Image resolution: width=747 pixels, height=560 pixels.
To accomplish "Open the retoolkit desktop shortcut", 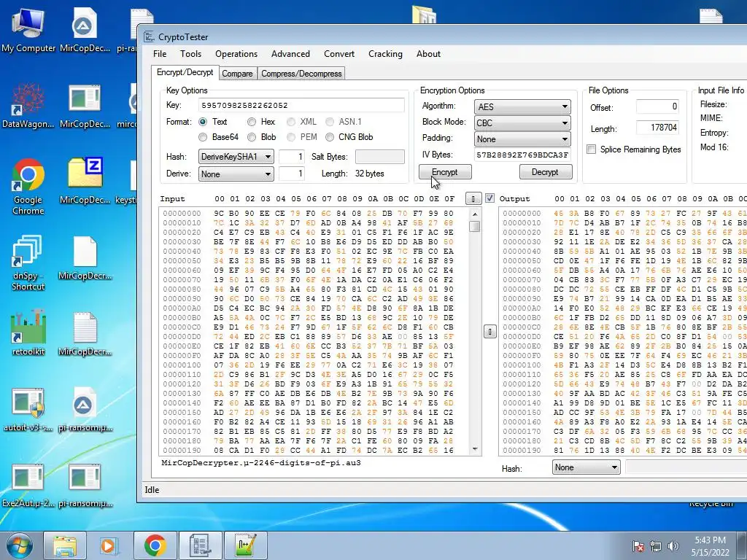I will [x=28, y=332].
